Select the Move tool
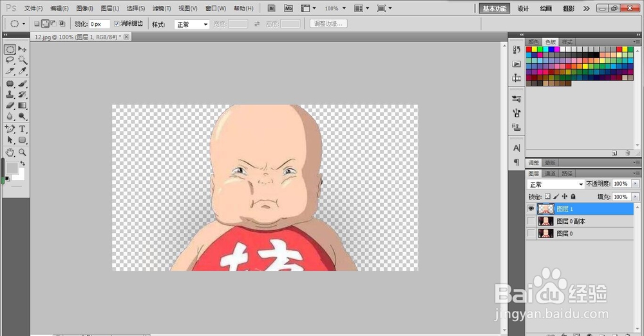The image size is (644, 336). (22, 50)
